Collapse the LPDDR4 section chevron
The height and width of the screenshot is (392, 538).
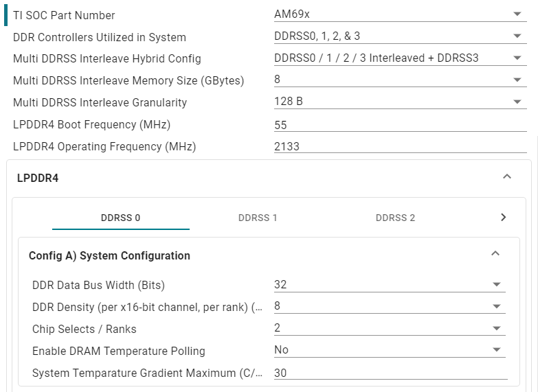point(507,177)
